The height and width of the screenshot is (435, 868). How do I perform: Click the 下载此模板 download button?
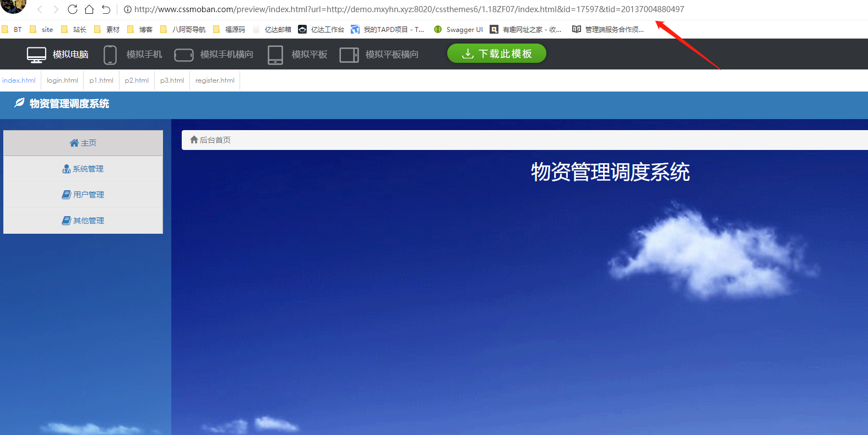tap(497, 53)
